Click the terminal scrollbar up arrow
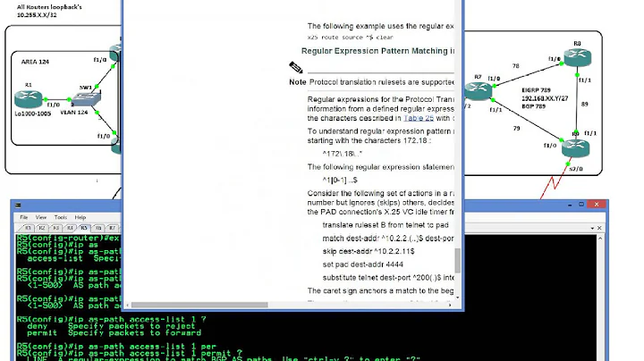 click(x=600, y=238)
